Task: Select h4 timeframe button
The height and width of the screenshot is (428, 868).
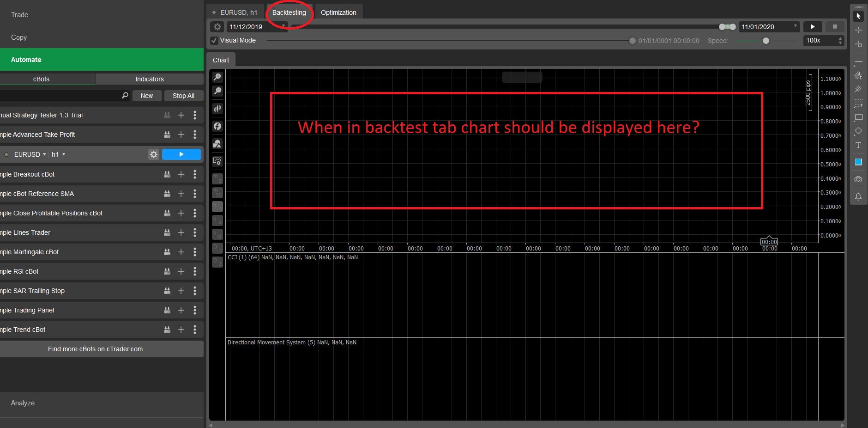Action: [217, 220]
